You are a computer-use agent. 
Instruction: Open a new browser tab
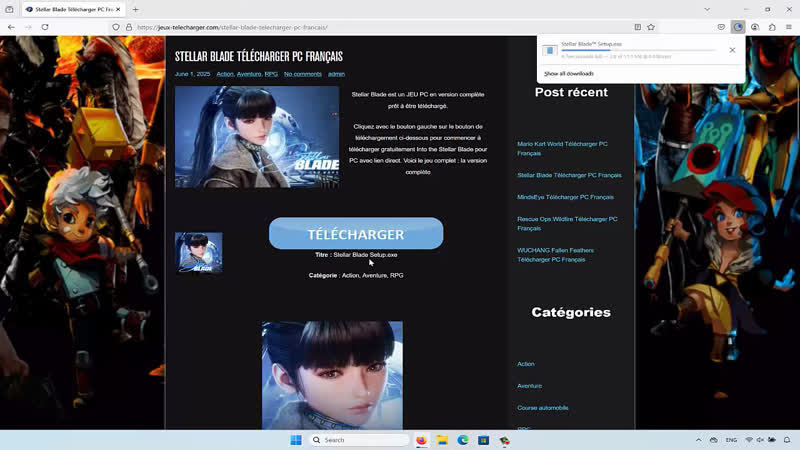point(136,9)
